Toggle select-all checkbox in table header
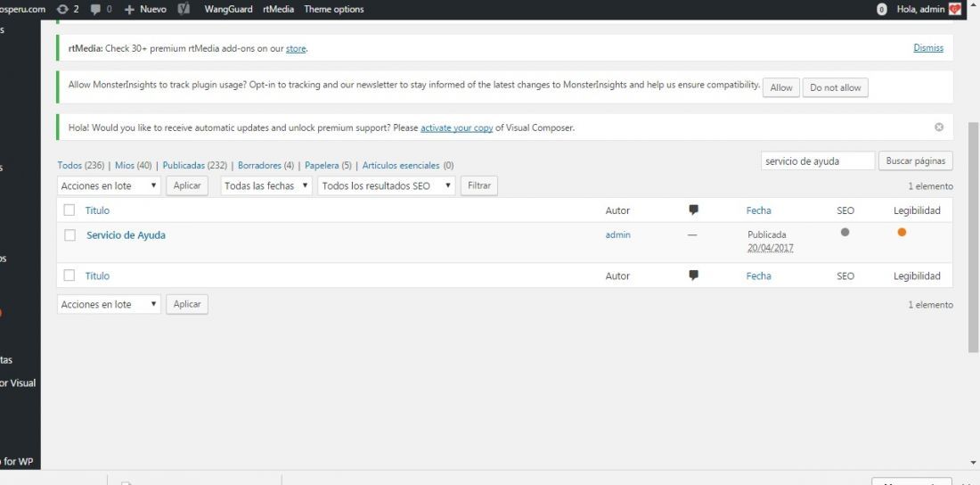This screenshot has height=485, width=980. 69,210
